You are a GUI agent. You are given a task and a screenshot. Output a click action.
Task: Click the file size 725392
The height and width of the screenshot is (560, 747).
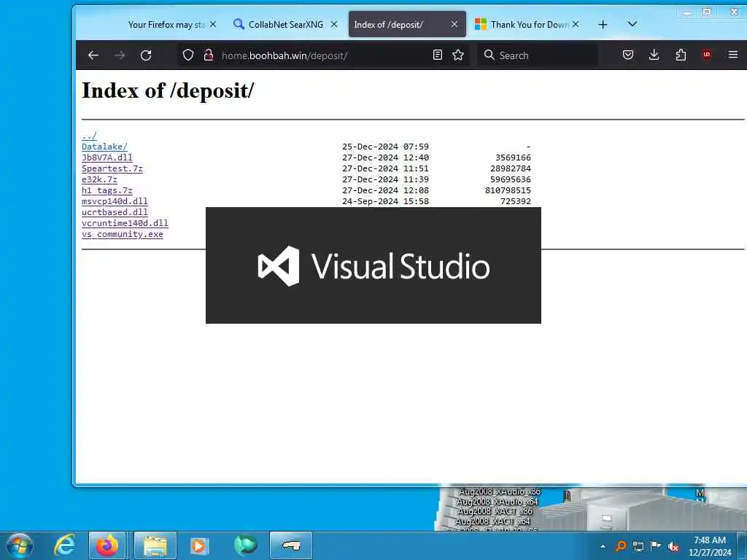tap(516, 201)
